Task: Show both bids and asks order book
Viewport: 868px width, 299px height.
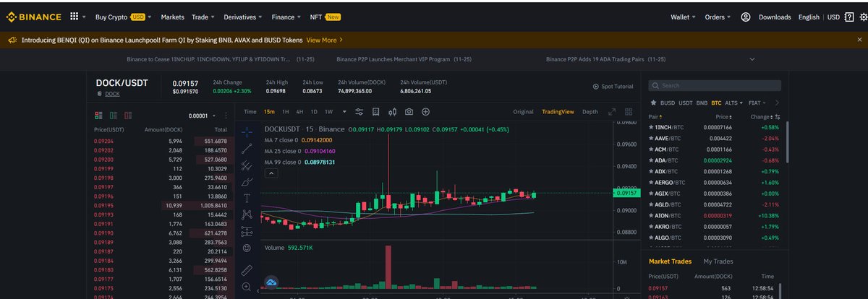Action: (99, 116)
